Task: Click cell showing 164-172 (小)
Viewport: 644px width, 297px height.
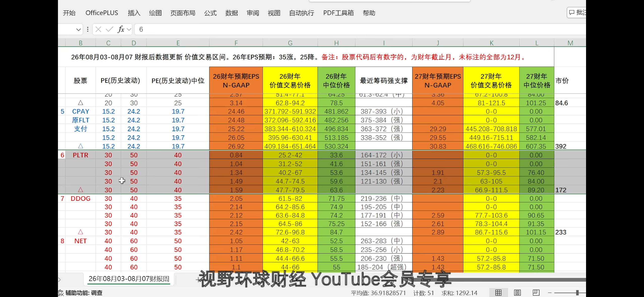Action: pyautogui.click(x=384, y=155)
